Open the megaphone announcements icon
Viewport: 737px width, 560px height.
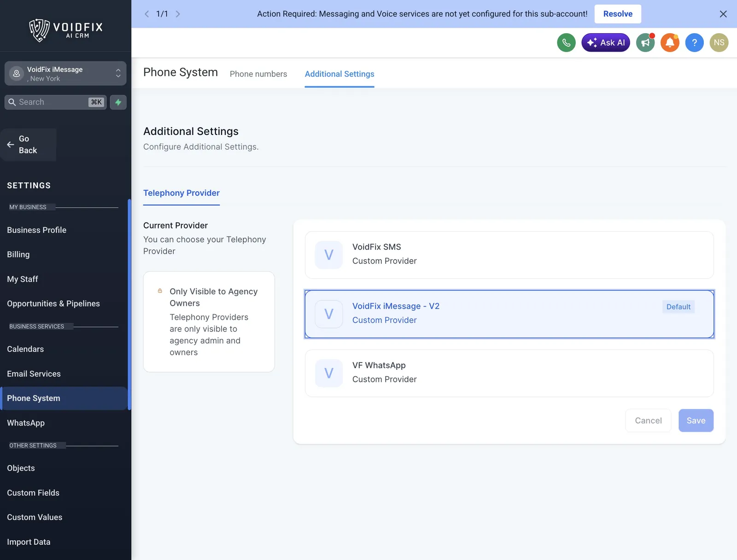click(645, 43)
